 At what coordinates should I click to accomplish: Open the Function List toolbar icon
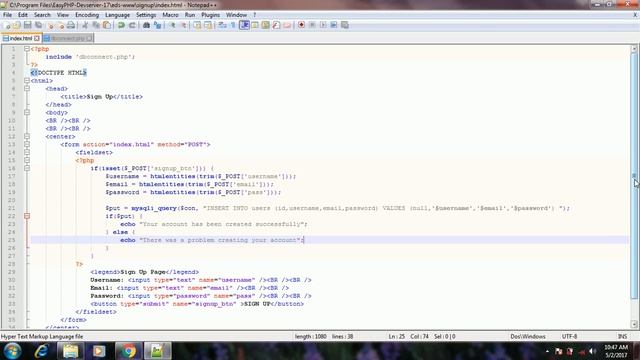(x=276, y=25)
